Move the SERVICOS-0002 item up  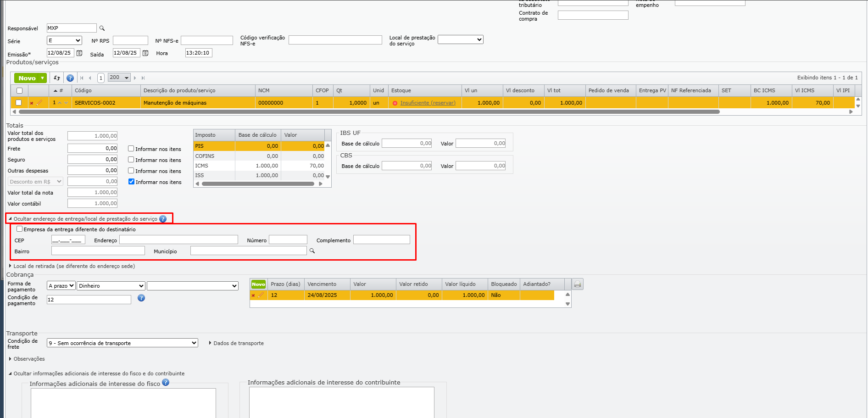coord(60,103)
